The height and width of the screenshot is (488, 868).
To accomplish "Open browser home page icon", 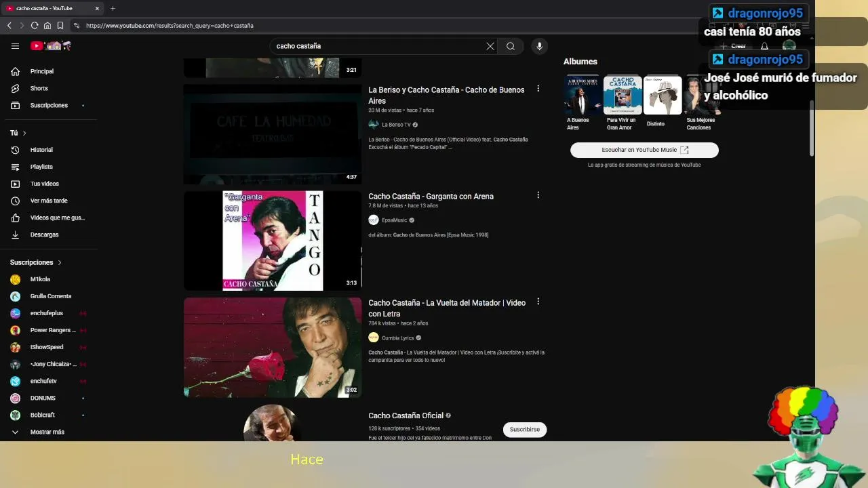I will 47,26.
